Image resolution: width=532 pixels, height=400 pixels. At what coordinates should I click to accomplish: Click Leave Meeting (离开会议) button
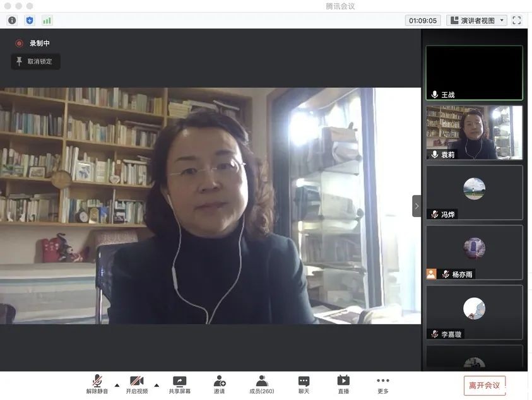click(484, 385)
